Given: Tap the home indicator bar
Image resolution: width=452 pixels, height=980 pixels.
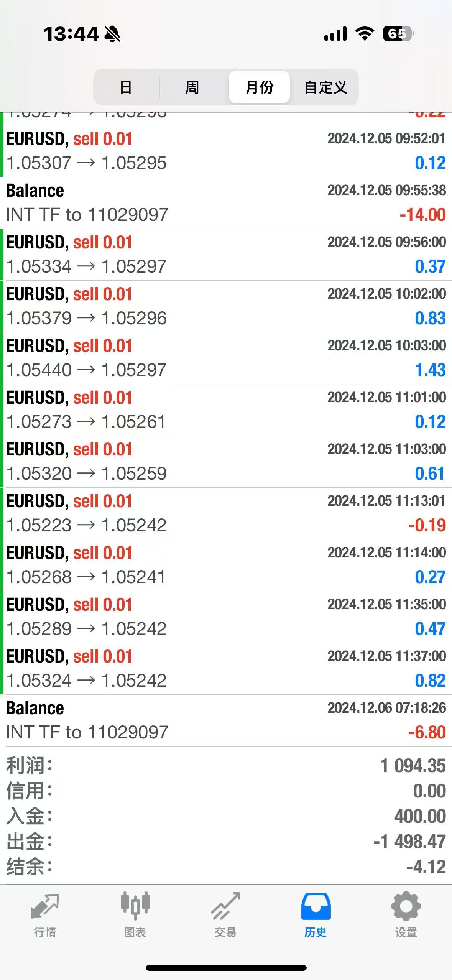Looking at the screenshot, I should coord(226,968).
